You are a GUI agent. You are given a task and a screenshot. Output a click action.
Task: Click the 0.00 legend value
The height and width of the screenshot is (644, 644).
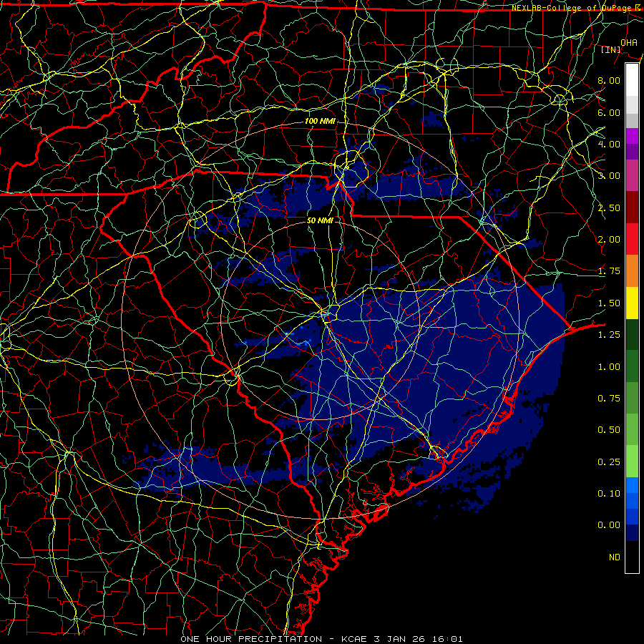[609, 525]
